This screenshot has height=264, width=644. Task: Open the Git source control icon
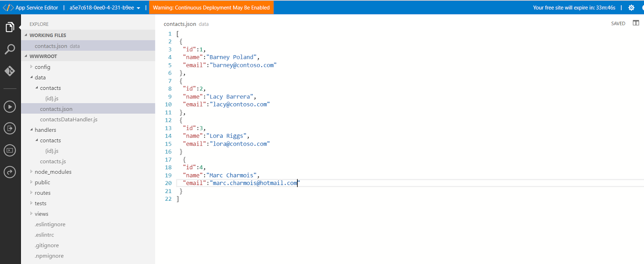click(10, 71)
